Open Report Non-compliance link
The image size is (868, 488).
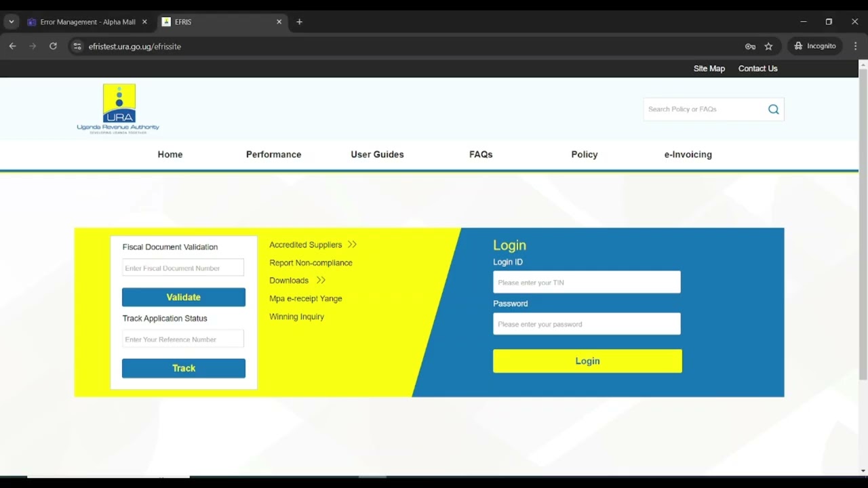point(311,263)
